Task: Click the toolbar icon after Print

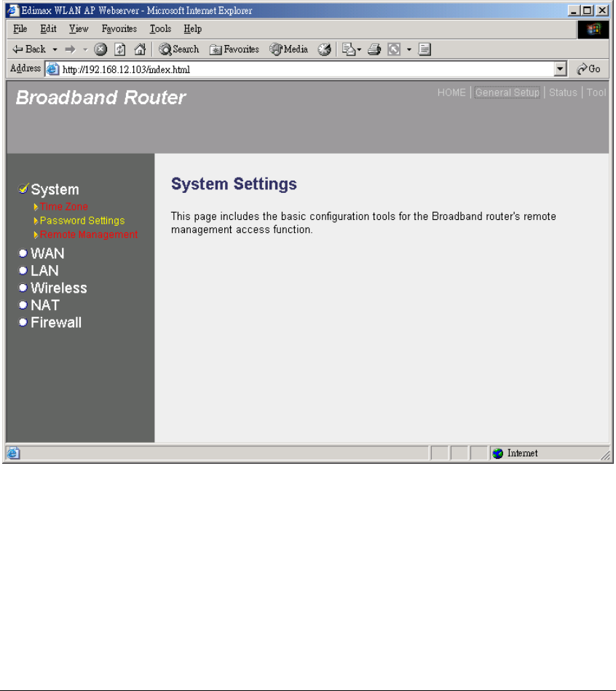Action: pos(394,50)
